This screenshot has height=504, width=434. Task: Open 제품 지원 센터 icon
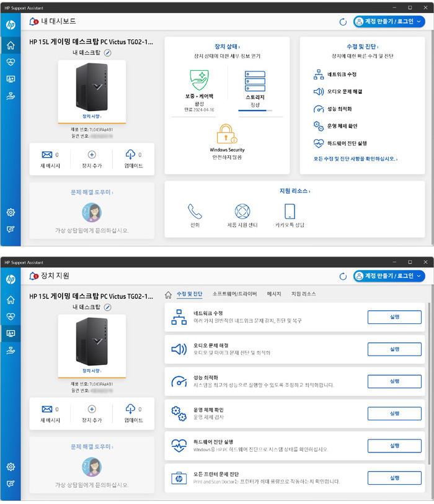pyautogui.click(x=242, y=211)
